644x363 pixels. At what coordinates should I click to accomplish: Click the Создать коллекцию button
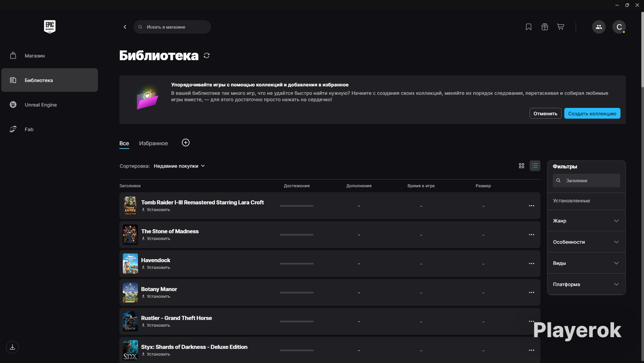(592, 113)
